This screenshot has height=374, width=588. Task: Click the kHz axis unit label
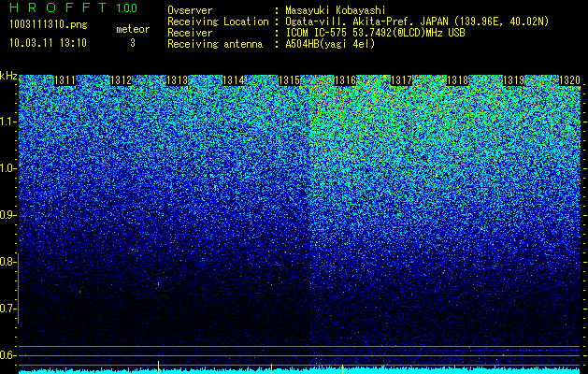pos(8,76)
